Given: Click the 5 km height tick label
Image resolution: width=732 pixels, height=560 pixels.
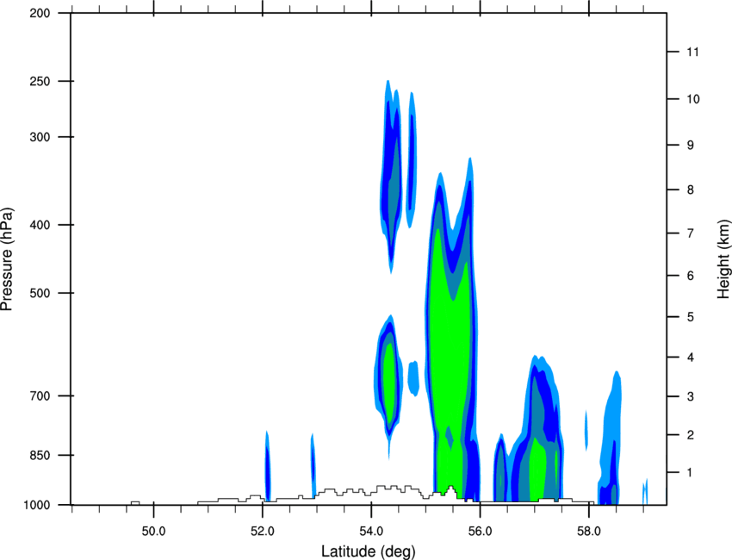Looking at the screenshot, I should point(691,317).
